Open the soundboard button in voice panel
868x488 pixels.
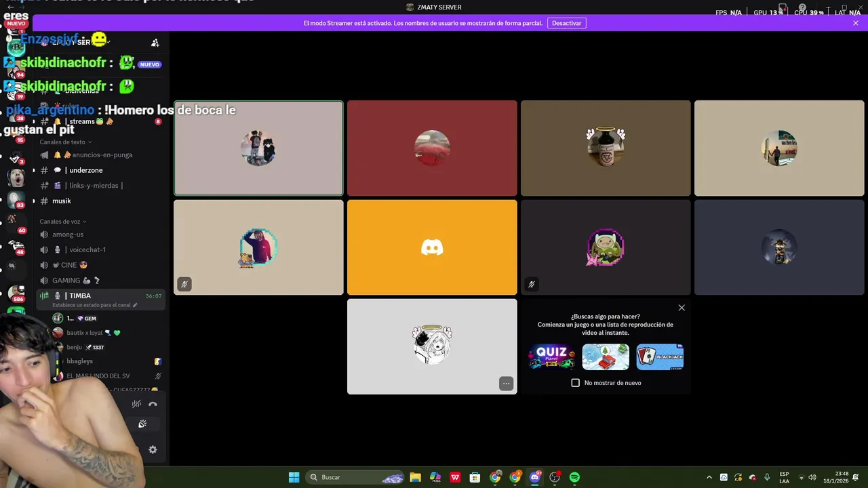click(x=142, y=424)
